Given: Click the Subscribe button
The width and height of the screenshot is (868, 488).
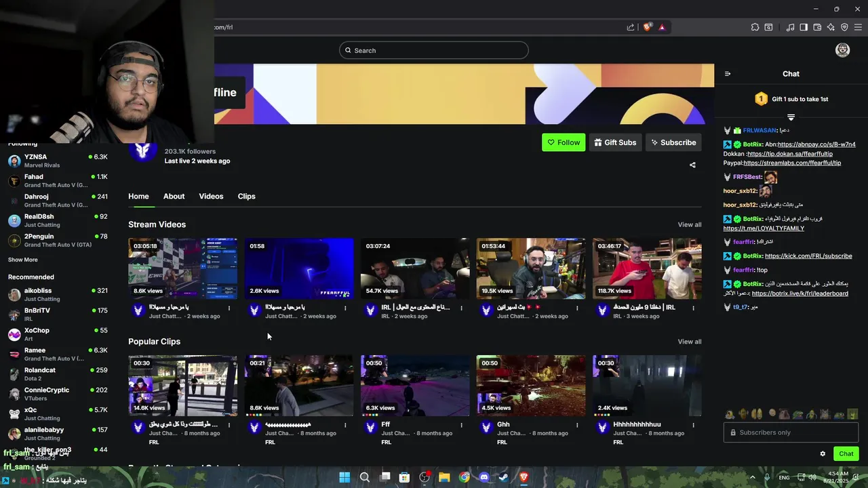Looking at the screenshot, I should pyautogui.click(x=673, y=142).
